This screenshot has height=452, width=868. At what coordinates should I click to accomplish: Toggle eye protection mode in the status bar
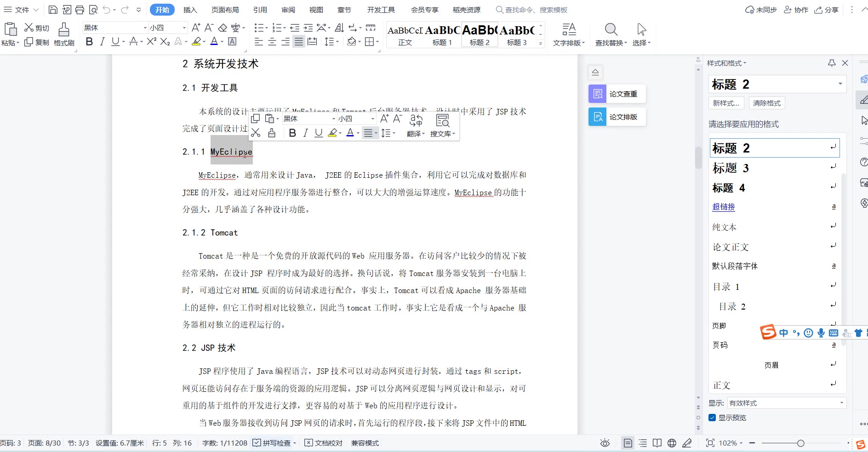point(605,443)
